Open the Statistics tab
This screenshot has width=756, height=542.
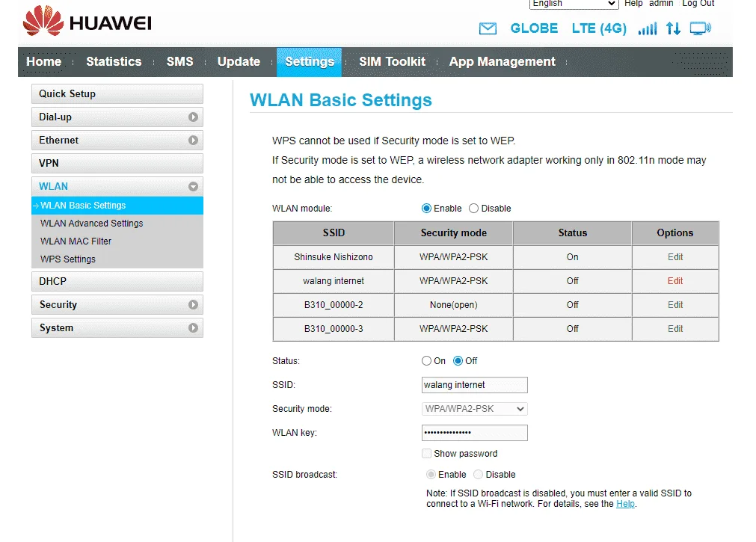point(114,62)
